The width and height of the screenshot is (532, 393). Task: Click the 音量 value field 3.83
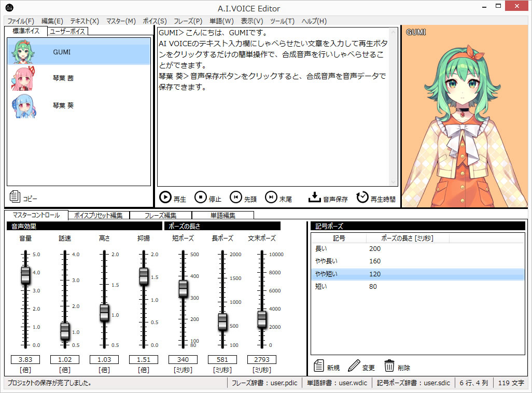[25, 359]
